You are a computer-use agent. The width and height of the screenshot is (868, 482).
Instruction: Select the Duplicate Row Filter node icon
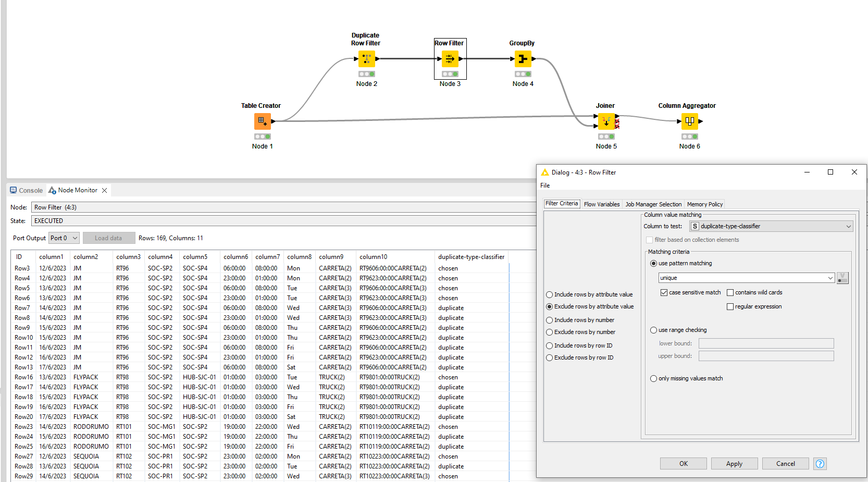[x=367, y=59]
